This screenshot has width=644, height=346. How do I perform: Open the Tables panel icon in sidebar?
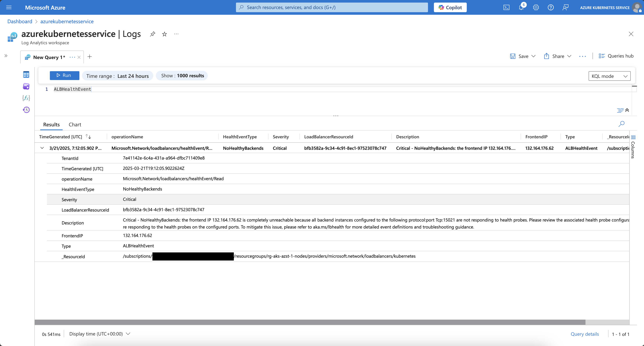pos(26,75)
